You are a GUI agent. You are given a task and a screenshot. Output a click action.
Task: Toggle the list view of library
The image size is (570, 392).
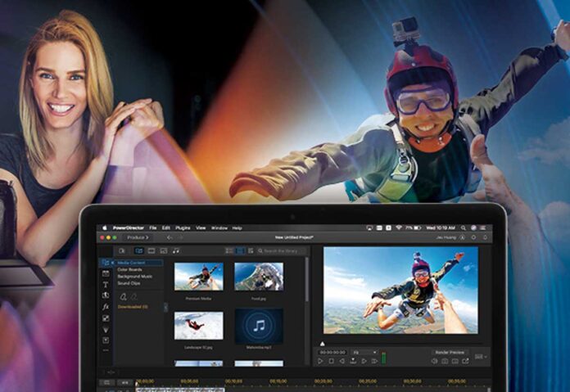coord(229,250)
